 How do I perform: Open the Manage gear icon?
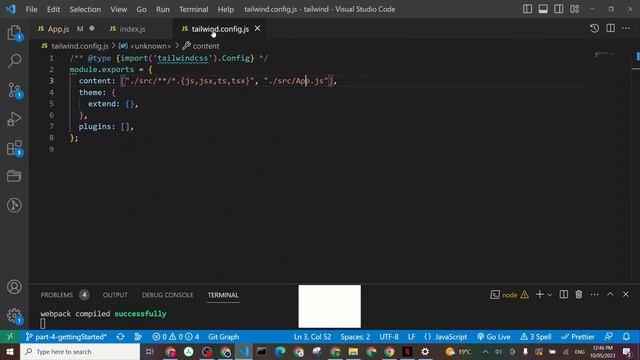[14, 316]
